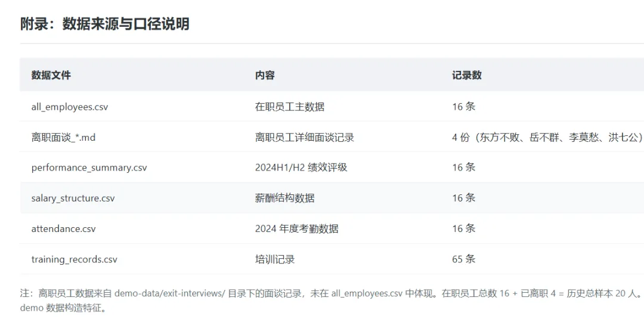Click the 附录：数据来源与口径说明 heading
The image size is (644, 319).
click(105, 24)
